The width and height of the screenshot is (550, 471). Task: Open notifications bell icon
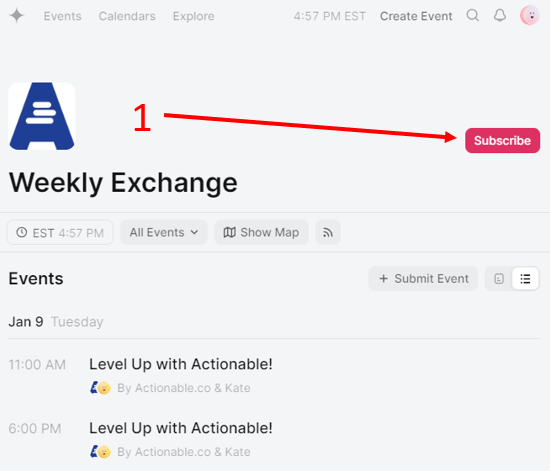point(500,15)
